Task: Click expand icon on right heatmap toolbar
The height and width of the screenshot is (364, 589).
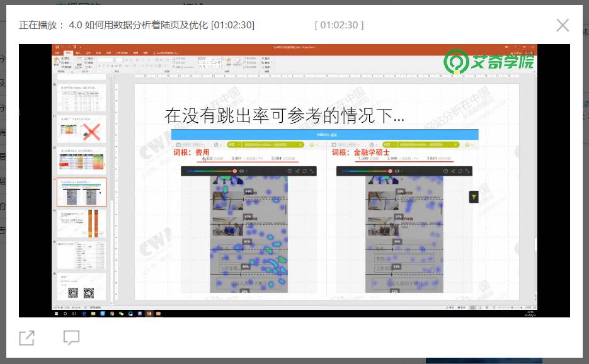Action: pos(467,171)
